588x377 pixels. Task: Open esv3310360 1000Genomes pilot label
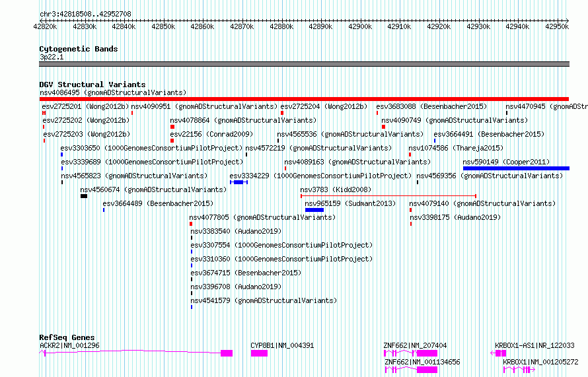[281, 259]
